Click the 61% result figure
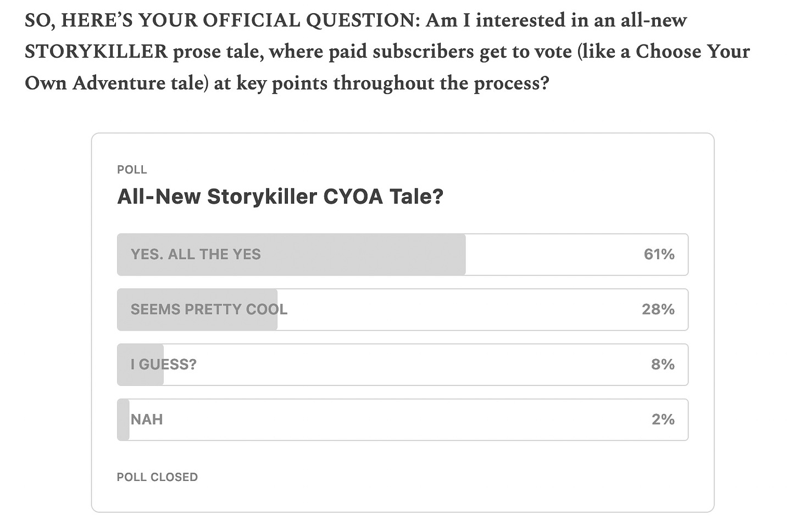The width and height of the screenshot is (800, 532). coord(659,254)
